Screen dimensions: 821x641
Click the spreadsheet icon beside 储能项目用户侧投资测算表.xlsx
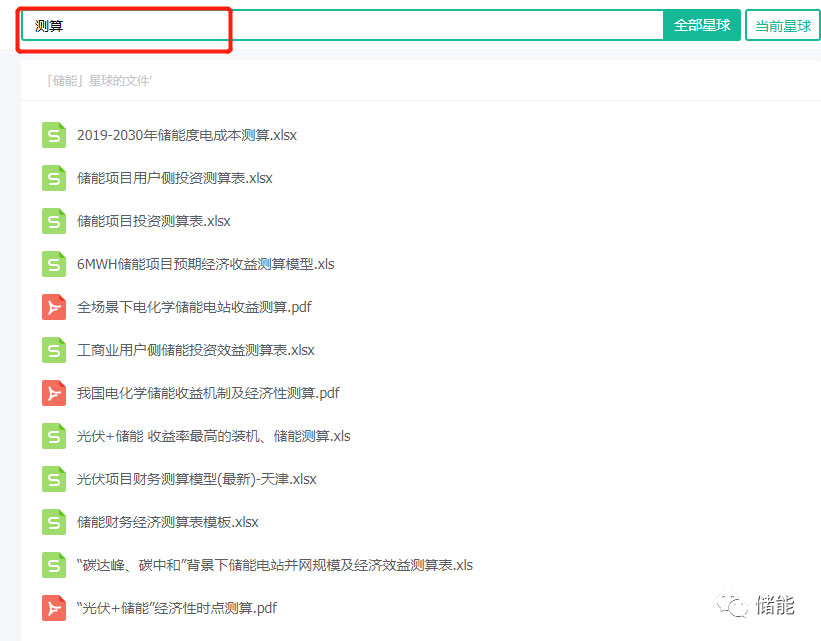coord(53,178)
